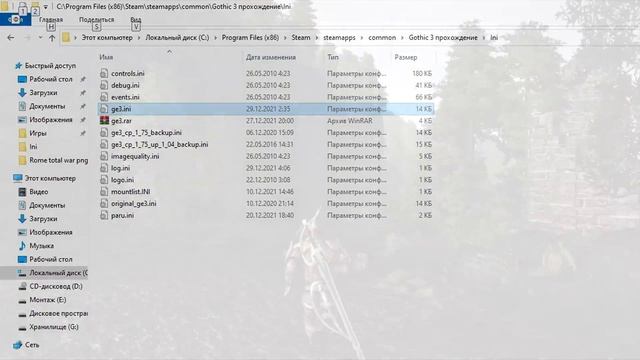Select Этот компьютер in navigation pane
The height and width of the screenshot is (360, 640).
[50, 178]
